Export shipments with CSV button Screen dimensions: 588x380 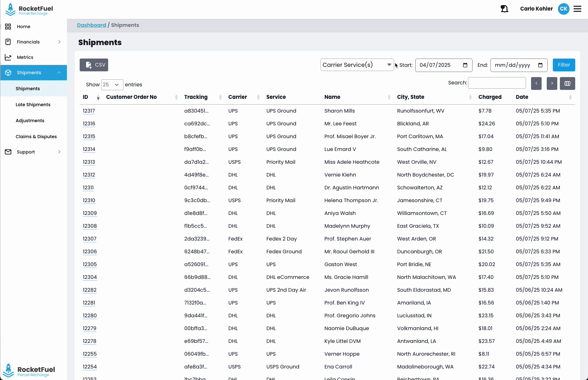94,65
